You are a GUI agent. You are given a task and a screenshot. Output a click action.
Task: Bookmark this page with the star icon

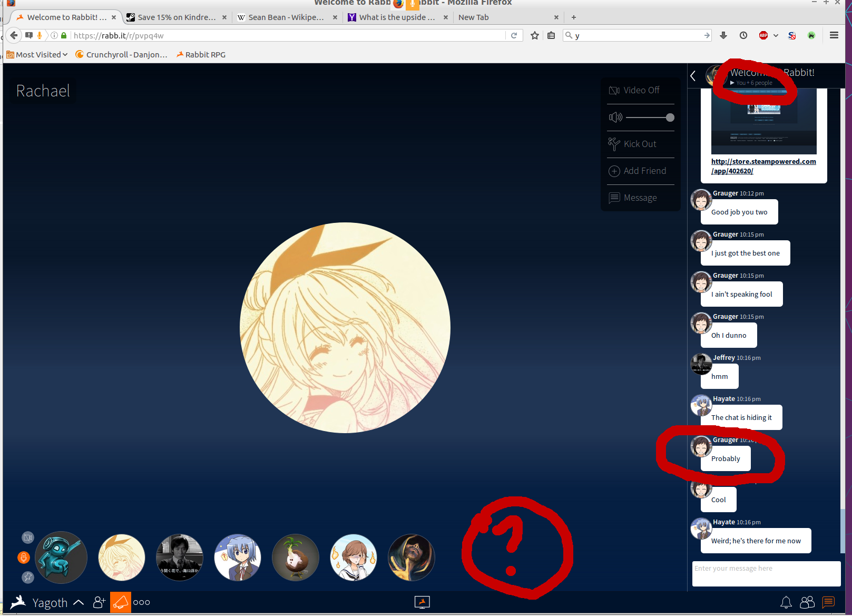[535, 35]
